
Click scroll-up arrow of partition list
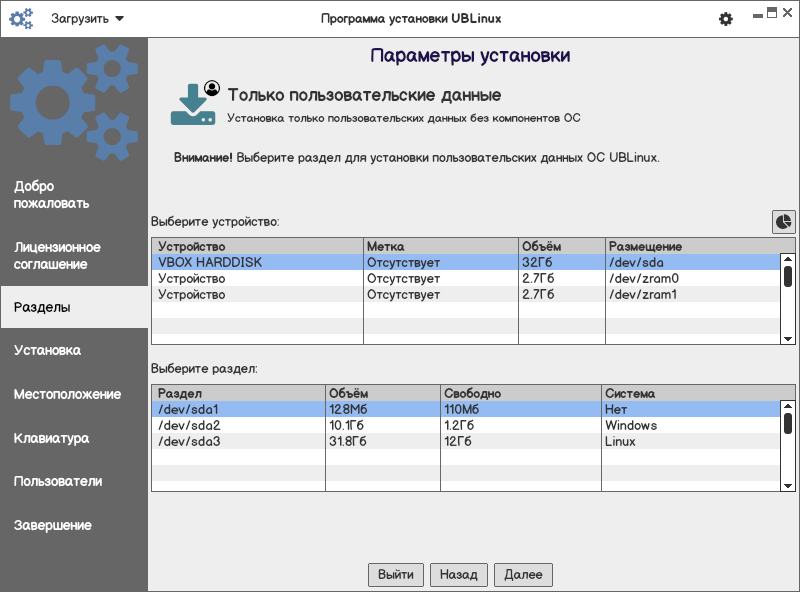pyautogui.click(x=788, y=406)
